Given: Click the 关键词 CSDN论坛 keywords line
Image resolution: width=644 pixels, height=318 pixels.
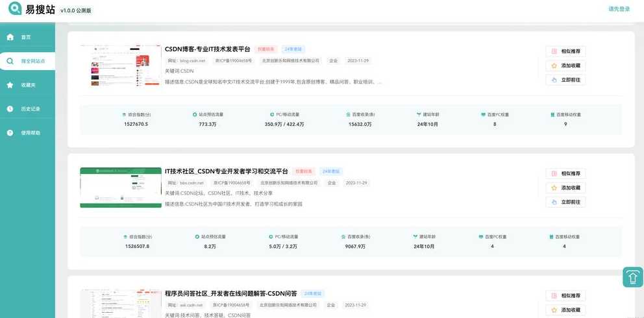Looking at the screenshot, I should click(219, 193).
